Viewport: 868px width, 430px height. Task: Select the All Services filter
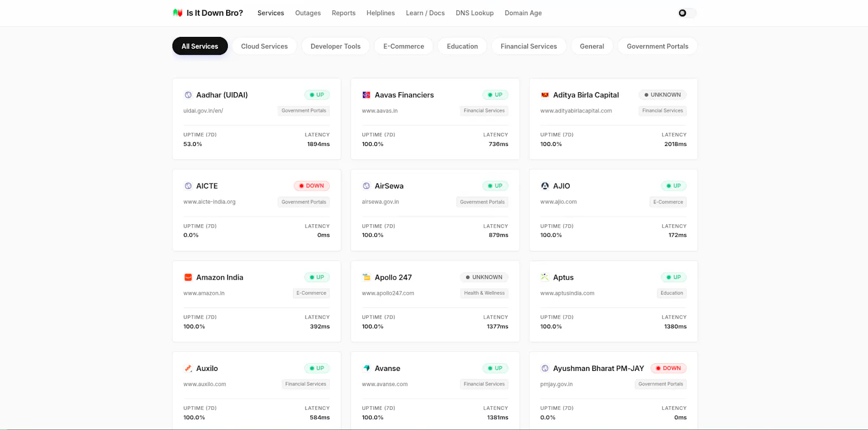[200, 46]
